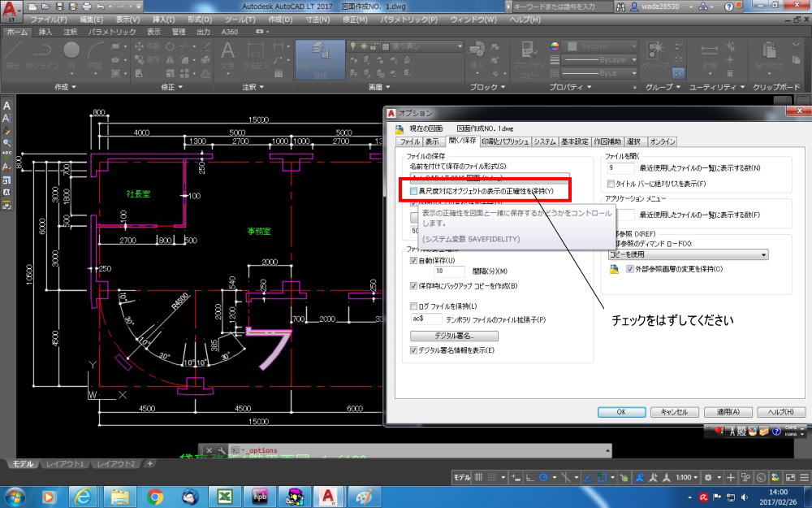Check タイトル バーに絶対パスを表示(F)
This screenshot has height=508, width=812.
611,184
